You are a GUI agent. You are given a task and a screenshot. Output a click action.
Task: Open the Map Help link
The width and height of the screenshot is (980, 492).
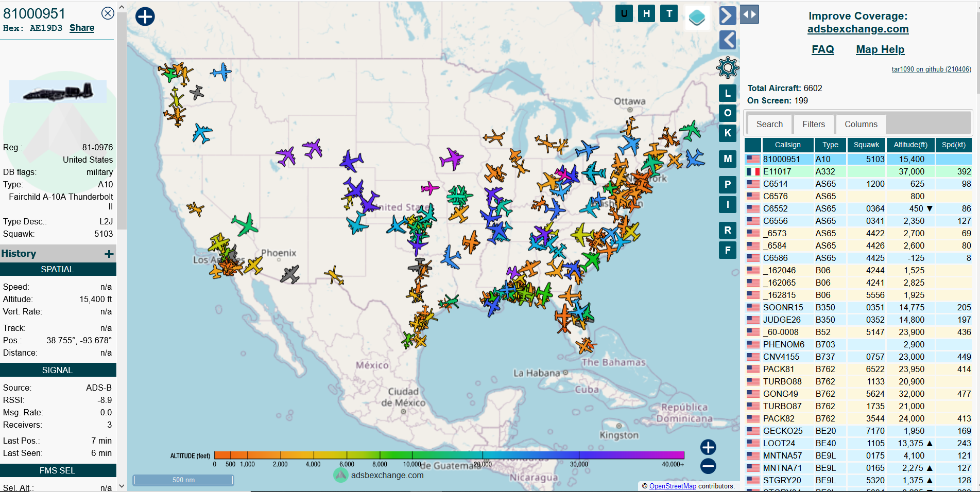click(x=880, y=49)
